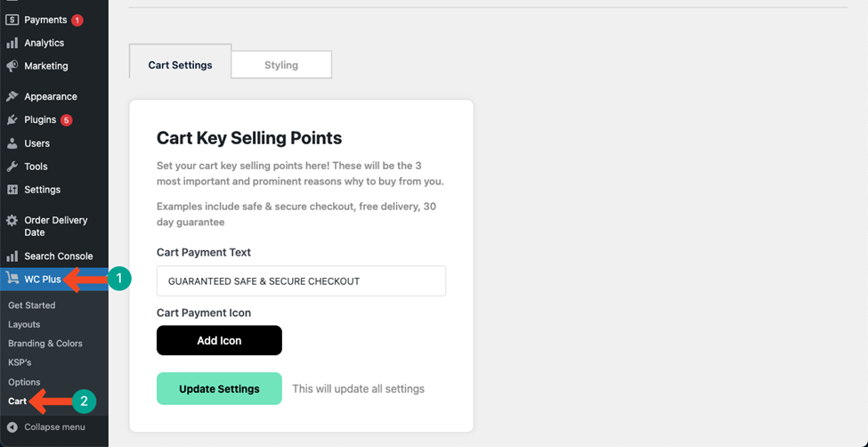Collapse the sidebar using the arrow icon

point(12,427)
